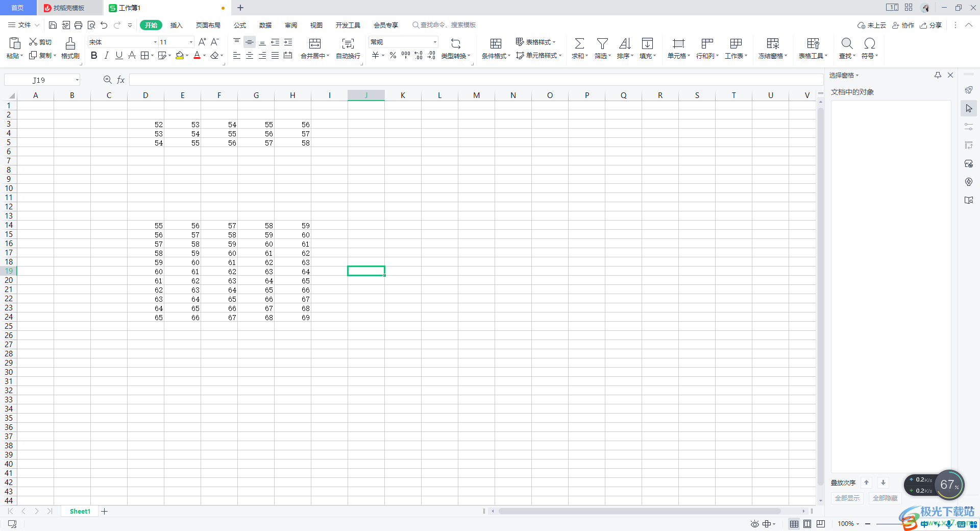Click the Sum (求和) sigma icon
Viewport: 980px width, 531px height.
point(579,43)
